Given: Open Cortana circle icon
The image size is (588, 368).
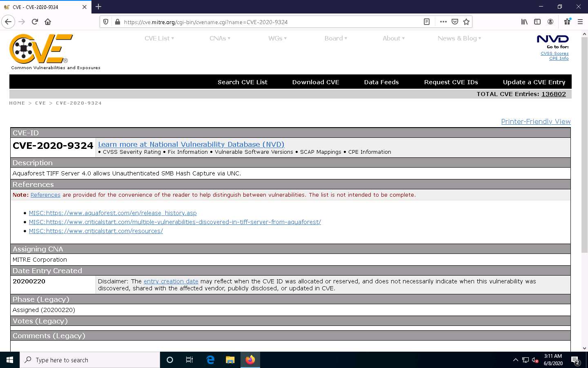Looking at the screenshot, I should pyautogui.click(x=170, y=360).
